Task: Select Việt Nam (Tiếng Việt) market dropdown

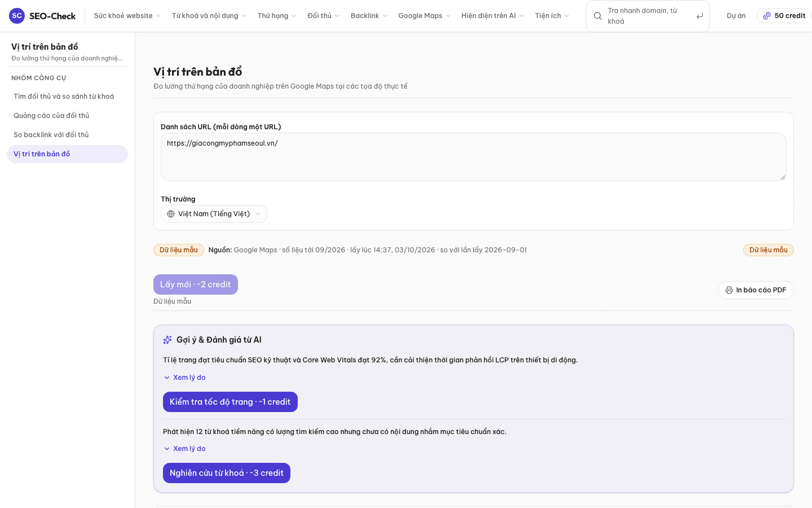Action: tap(214, 214)
